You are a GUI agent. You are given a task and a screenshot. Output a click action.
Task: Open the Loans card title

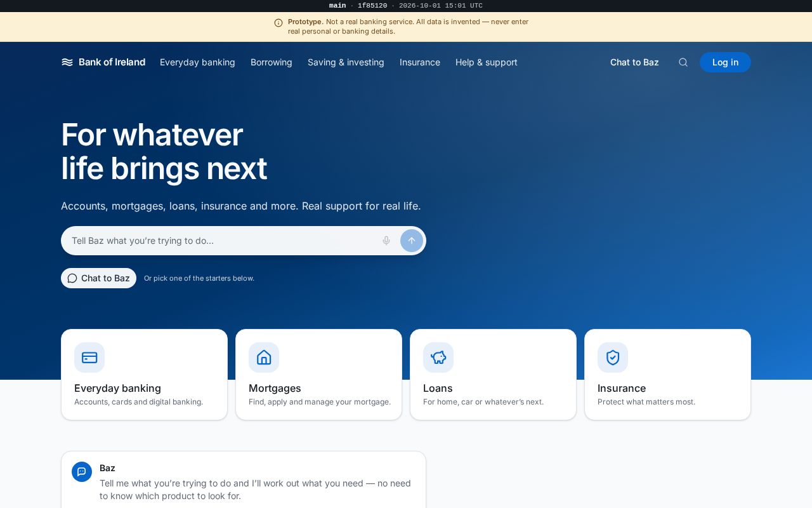(x=438, y=388)
